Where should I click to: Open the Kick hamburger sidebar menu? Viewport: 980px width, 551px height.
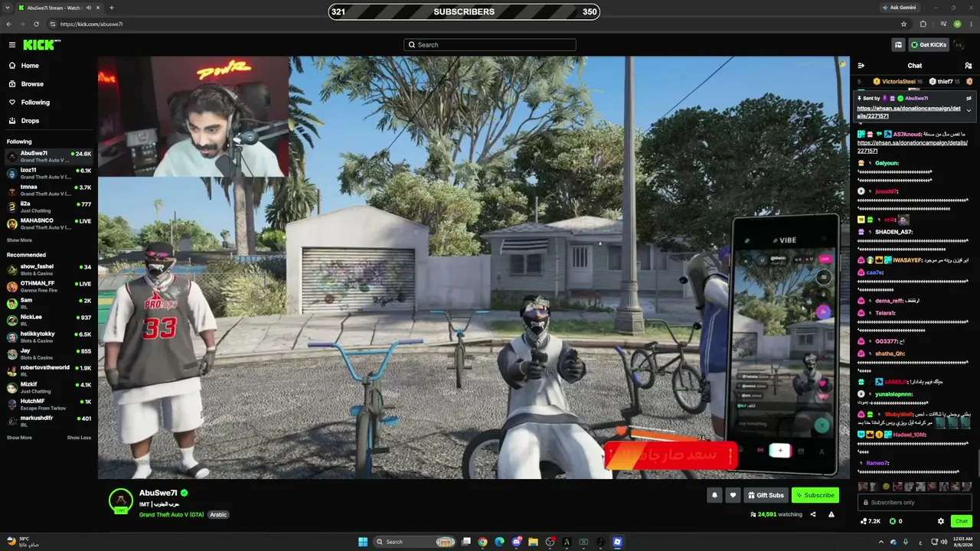click(12, 44)
